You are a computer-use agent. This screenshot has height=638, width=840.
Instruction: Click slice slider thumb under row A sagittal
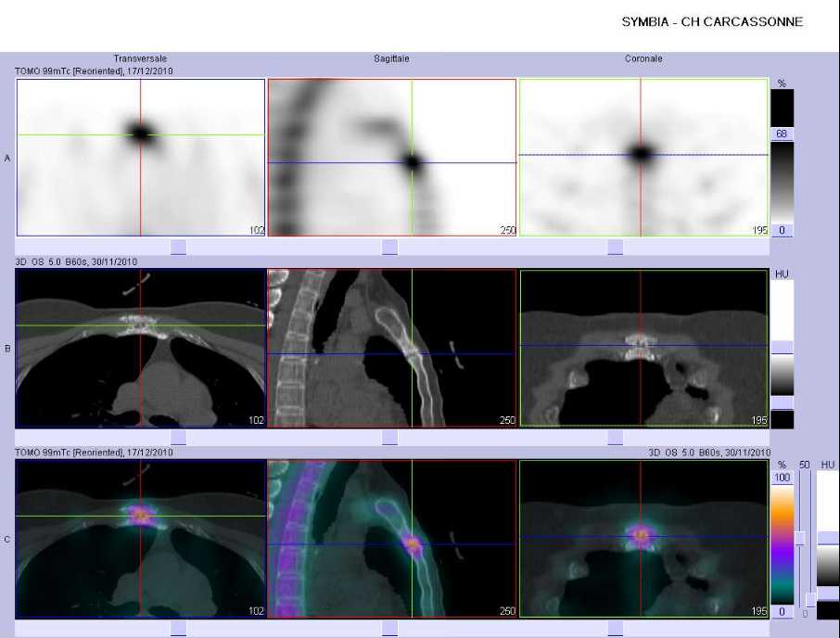point(390,247)
